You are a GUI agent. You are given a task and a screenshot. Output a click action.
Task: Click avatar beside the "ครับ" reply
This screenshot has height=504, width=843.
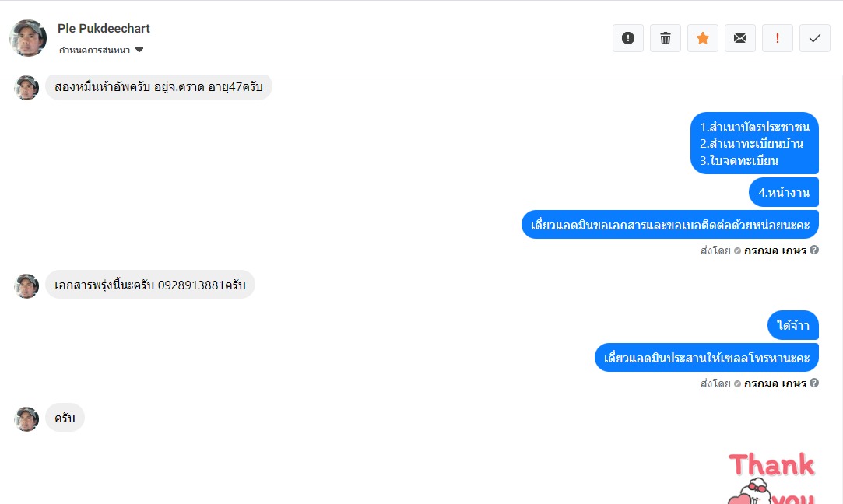26,419
